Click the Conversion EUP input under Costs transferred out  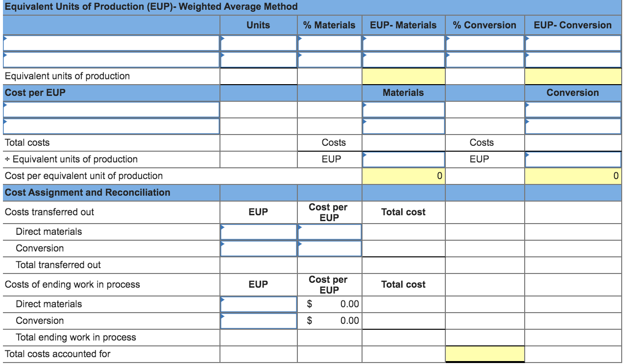pos(258,248)
